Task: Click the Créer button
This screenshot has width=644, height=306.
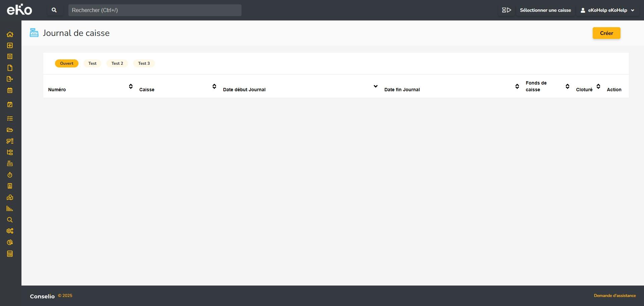Action: (x=606, y=33)
